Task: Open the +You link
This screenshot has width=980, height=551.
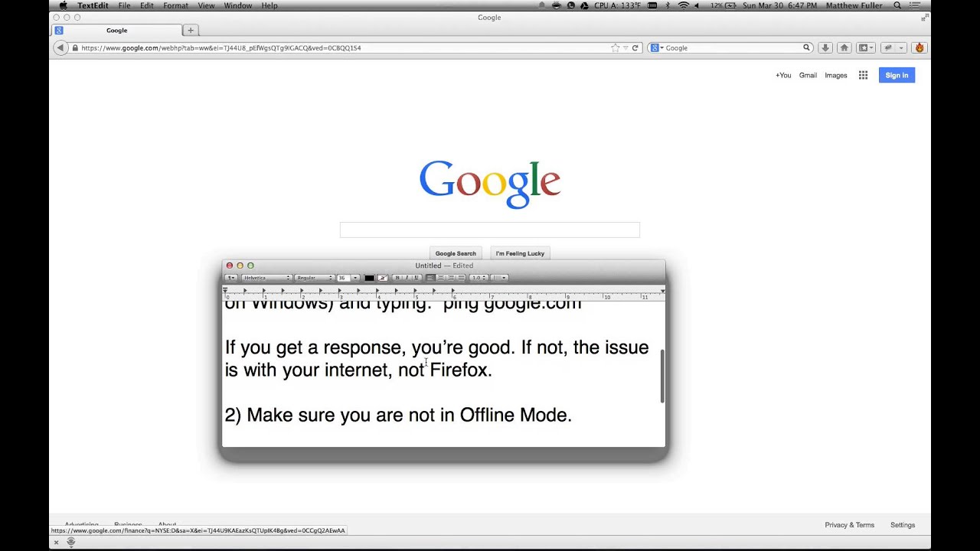Action: pos(783,75)
